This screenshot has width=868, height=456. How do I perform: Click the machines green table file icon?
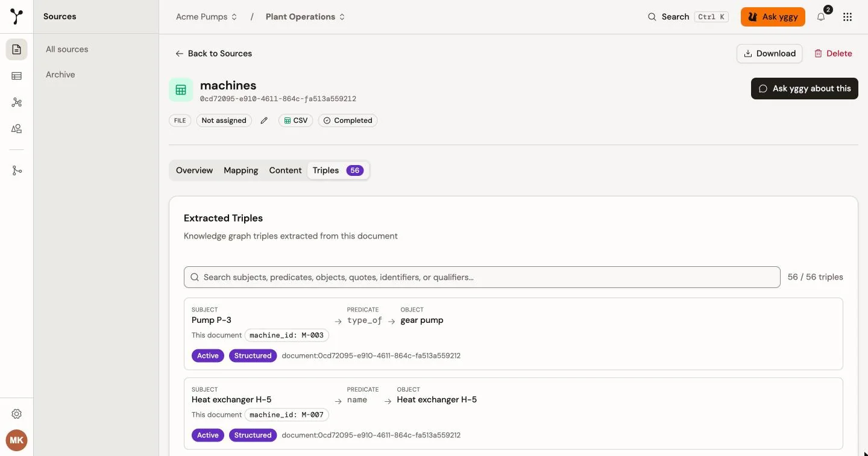tap(181, 90)
